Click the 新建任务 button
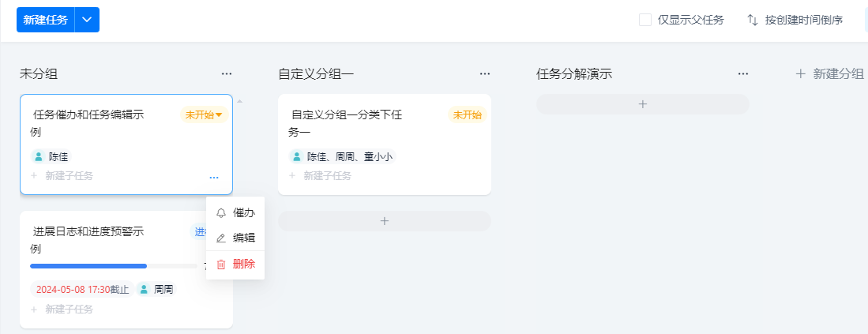 tap(45, 20)
